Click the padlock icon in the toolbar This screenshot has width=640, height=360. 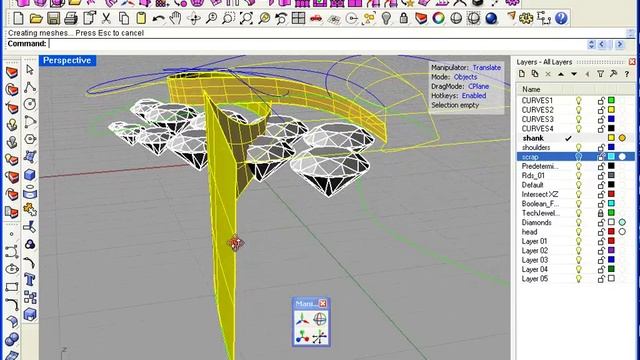pyautogui.click(x=404, y=18)
